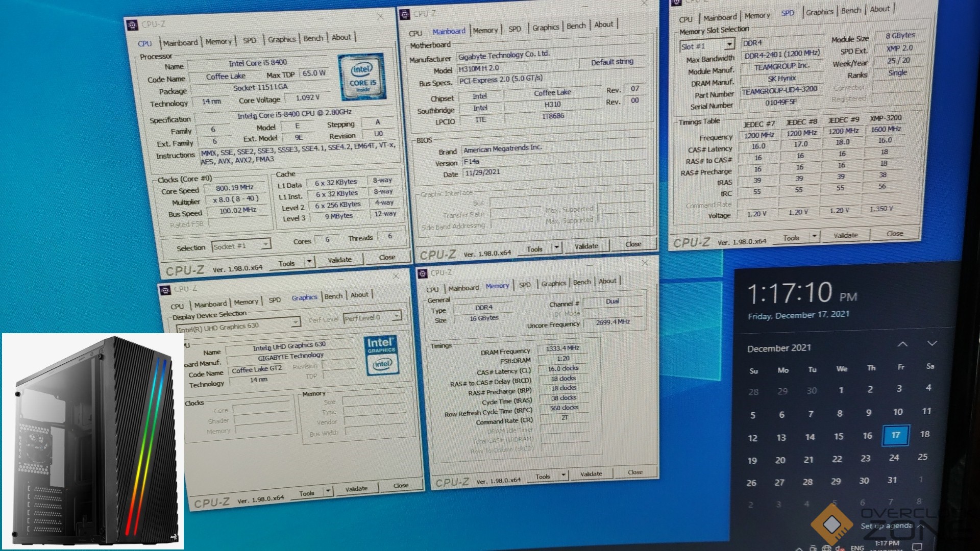Click CPU-Z icon in Graphics window title bar
Screen dimensions: 980x551
tap(165, 290)
